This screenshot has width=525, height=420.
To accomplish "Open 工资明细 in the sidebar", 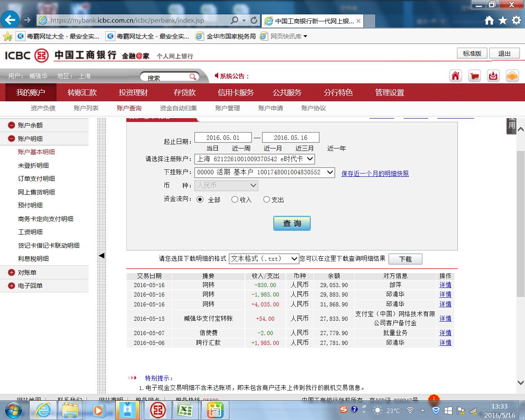I will click(x=30, y=232).
